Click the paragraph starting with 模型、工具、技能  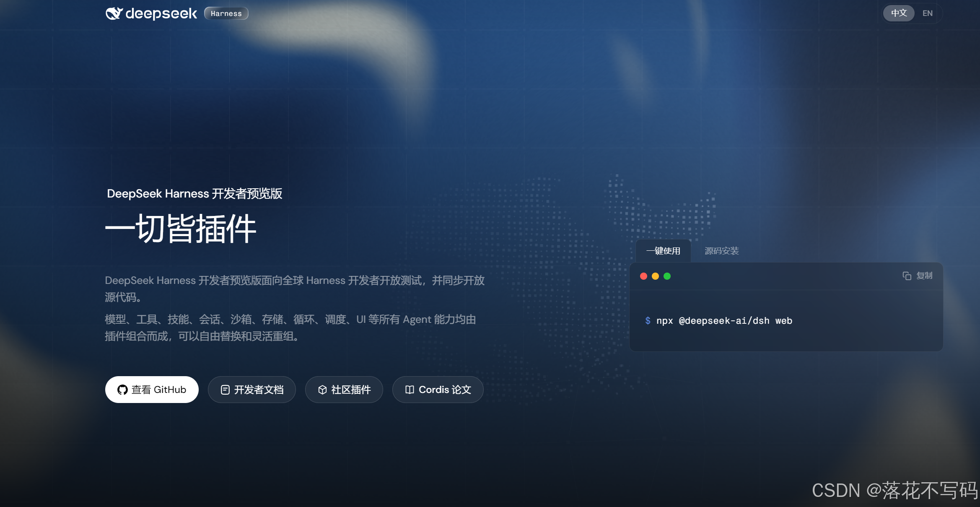[290, 328]
